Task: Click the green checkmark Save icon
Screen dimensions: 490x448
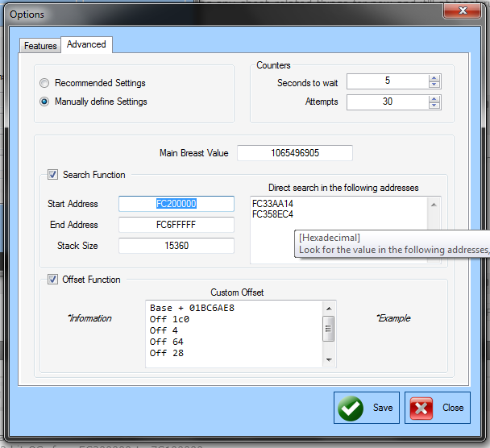Action: tap(351, 408)
